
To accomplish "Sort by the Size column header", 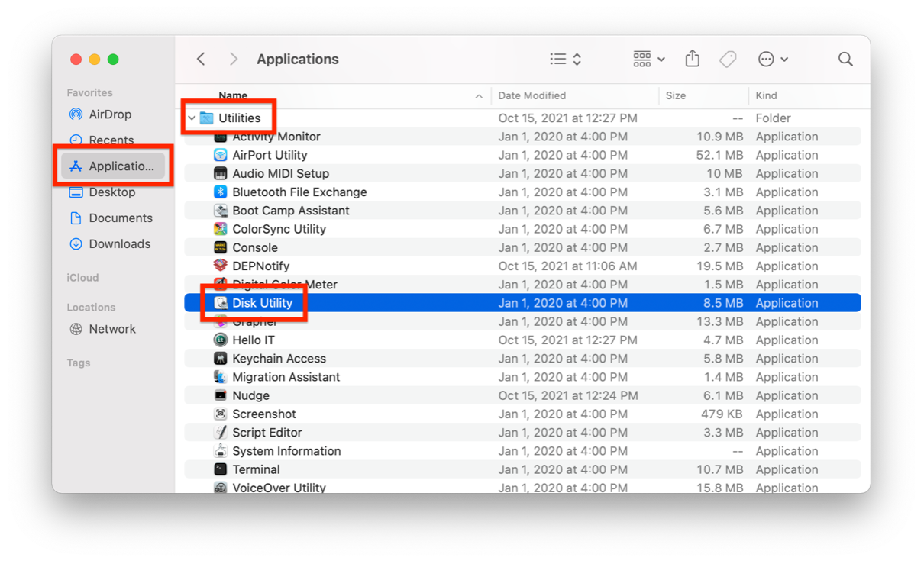I will tap(676, 96).
